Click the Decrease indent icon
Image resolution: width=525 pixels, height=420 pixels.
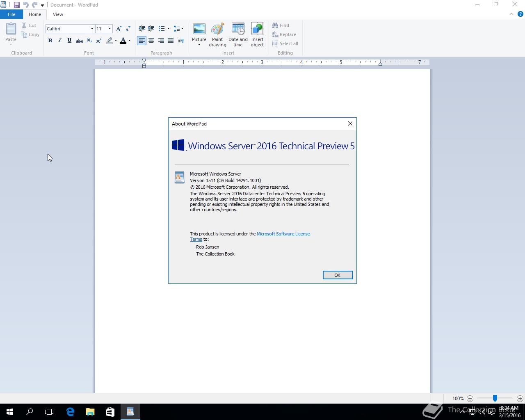click(142, 29)
